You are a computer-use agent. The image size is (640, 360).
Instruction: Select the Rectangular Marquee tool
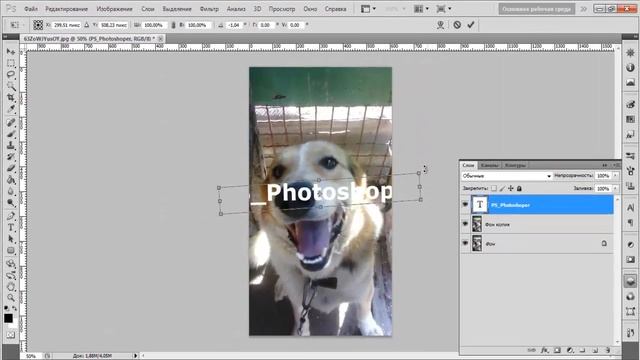pos(11,63)
